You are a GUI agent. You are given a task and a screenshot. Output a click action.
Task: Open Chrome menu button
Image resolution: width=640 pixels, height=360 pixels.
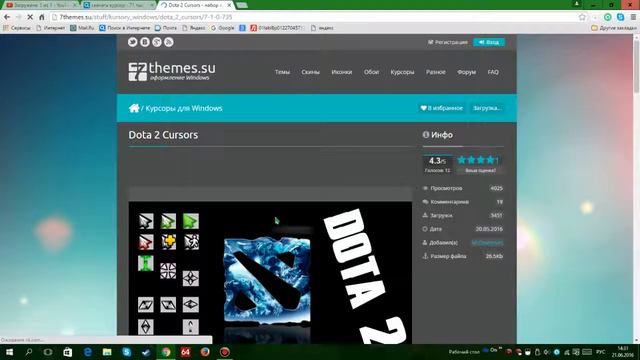click(x=633, y=17)
